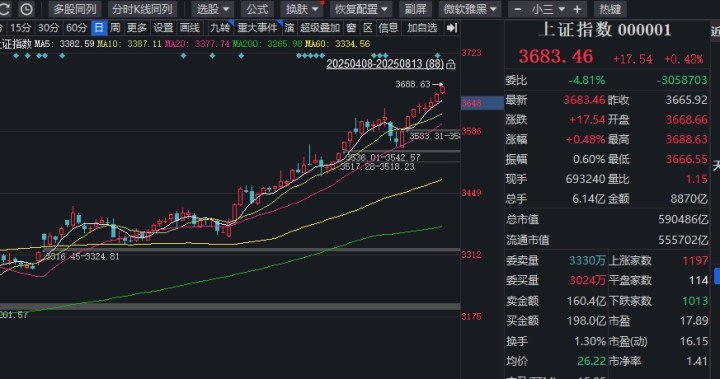This screenshot has height=379, width=720.
Task: Decrease font size with minus button
Action: pos(518,9)
